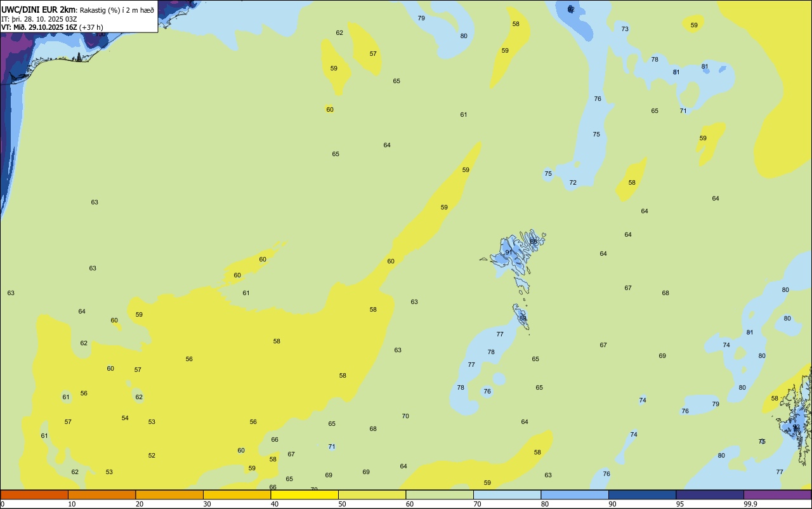The height and width of the screenshot is (509, 812).
Task: Click the map value "73"
Action: (625, 29)
